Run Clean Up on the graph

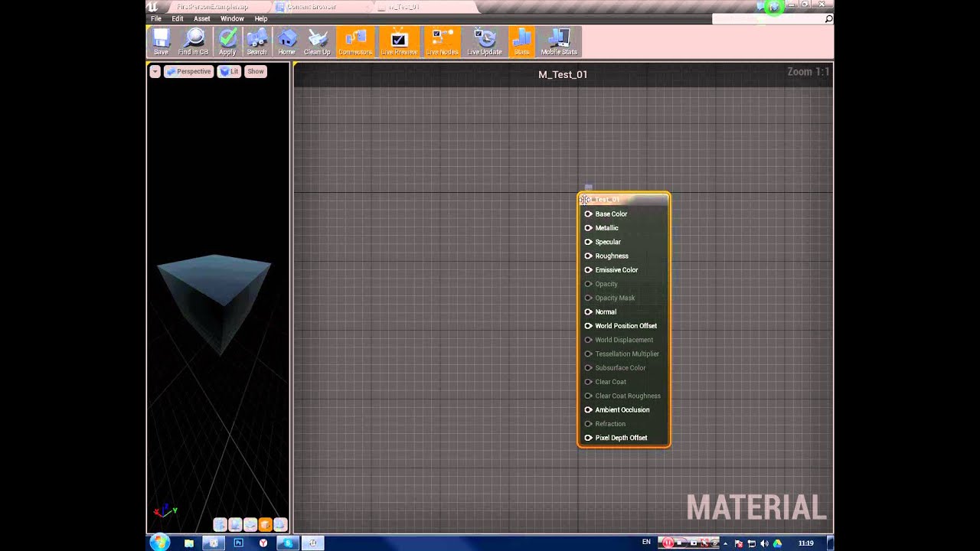pyautogui.click(x=317, y=41)
